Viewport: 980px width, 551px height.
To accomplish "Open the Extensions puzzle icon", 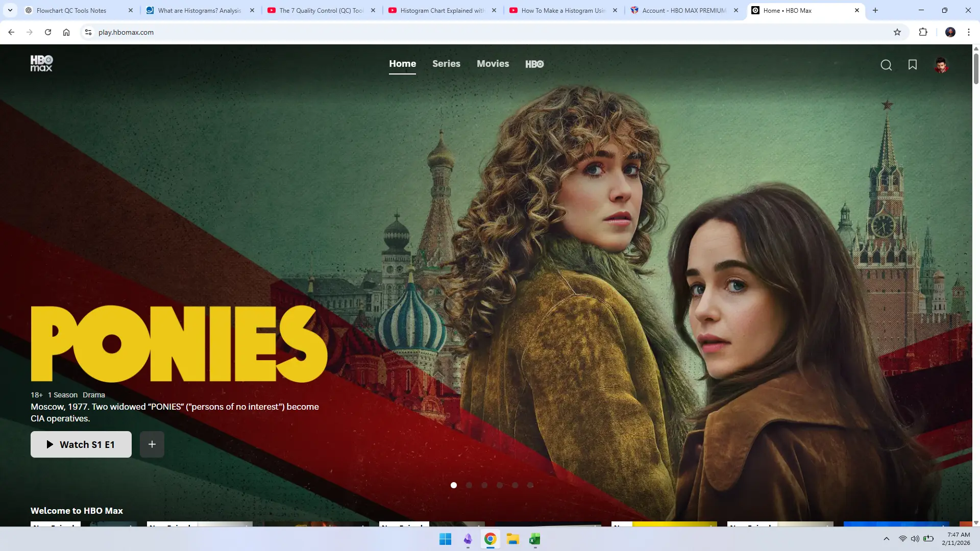I will point(923,32).
